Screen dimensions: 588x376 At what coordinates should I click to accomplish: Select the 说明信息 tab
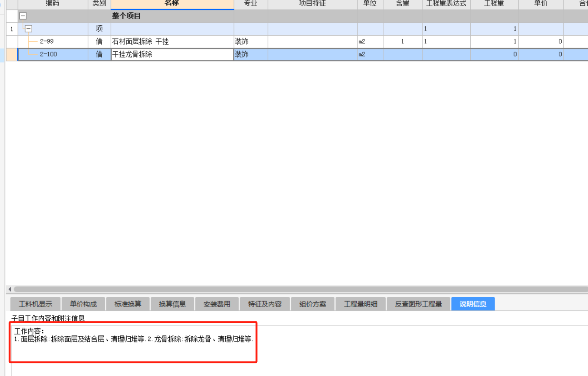(x=473, y=304)
